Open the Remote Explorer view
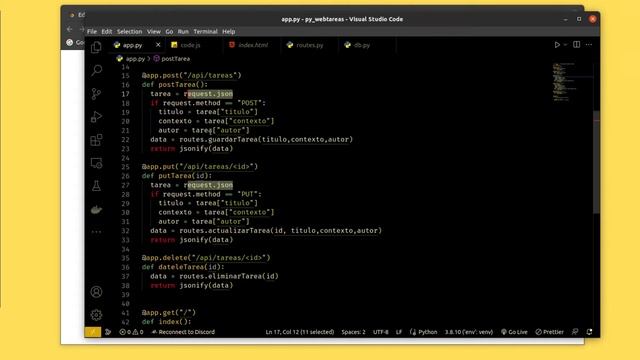Image resolution: width=640 pixels, height=360 pixels. pyautogui.click(x=96, y=163)
